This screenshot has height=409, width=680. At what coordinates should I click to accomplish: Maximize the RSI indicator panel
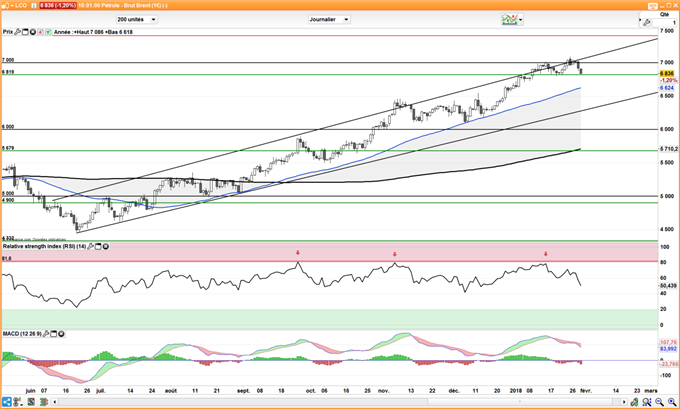(x=98, y=246)
